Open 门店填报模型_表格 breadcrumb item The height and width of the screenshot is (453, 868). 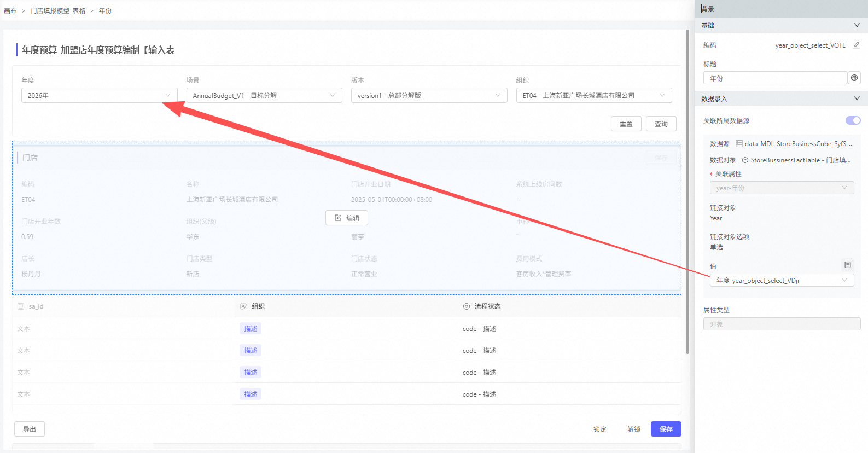[x=58, y=11]
